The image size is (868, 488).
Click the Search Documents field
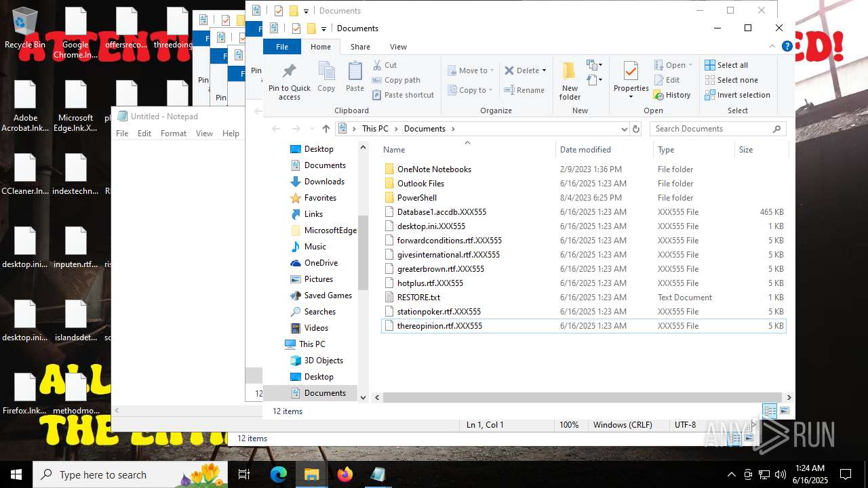point(717,129)
